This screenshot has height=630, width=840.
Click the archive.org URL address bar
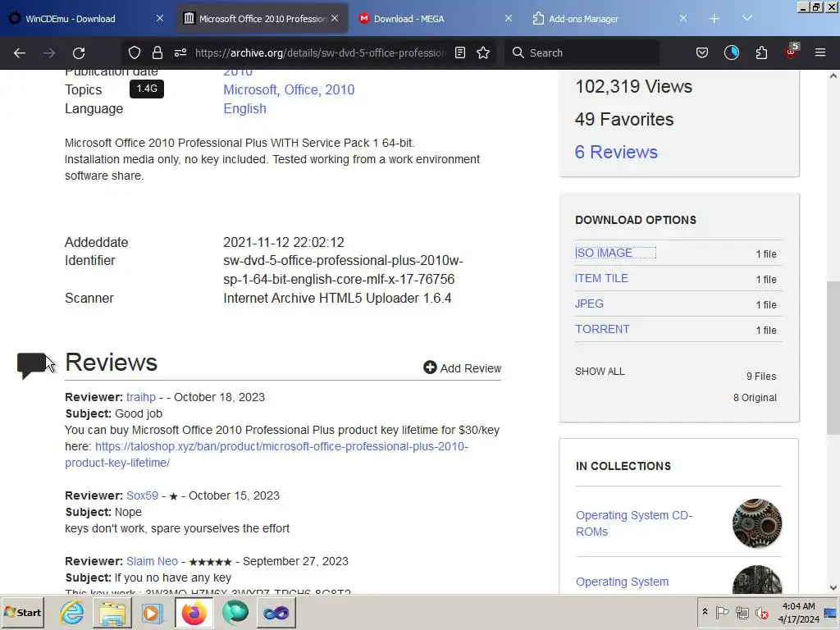click(x=319, y=53)
